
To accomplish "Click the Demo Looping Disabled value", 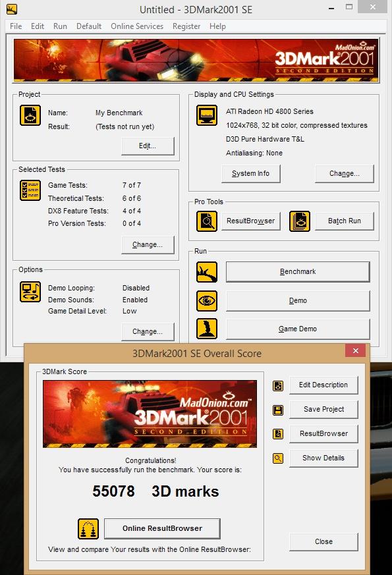I will [x=136, y=288].
